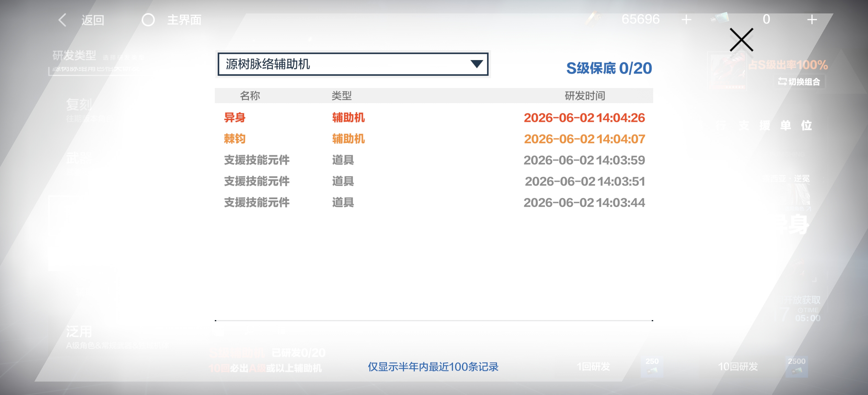This screenshot has width=868, height=395.
Task: Click 辅助机 type in the 棘钧 row
Action: [349, 139]
